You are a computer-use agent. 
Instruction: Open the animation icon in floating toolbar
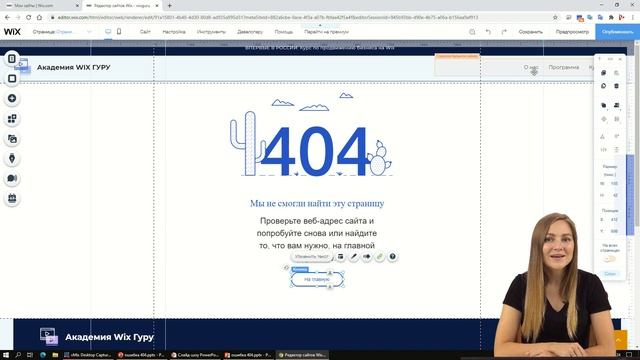click(x=367, y=257)
